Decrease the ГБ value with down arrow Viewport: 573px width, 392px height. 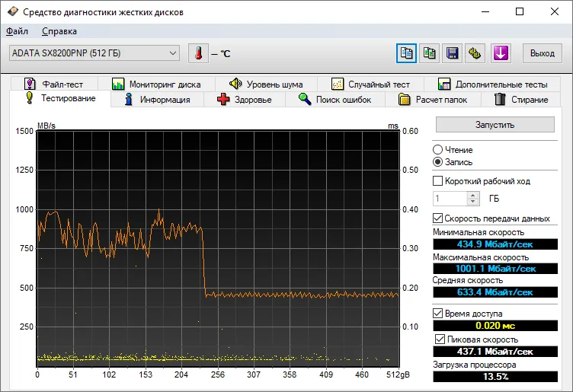[473, 202]
